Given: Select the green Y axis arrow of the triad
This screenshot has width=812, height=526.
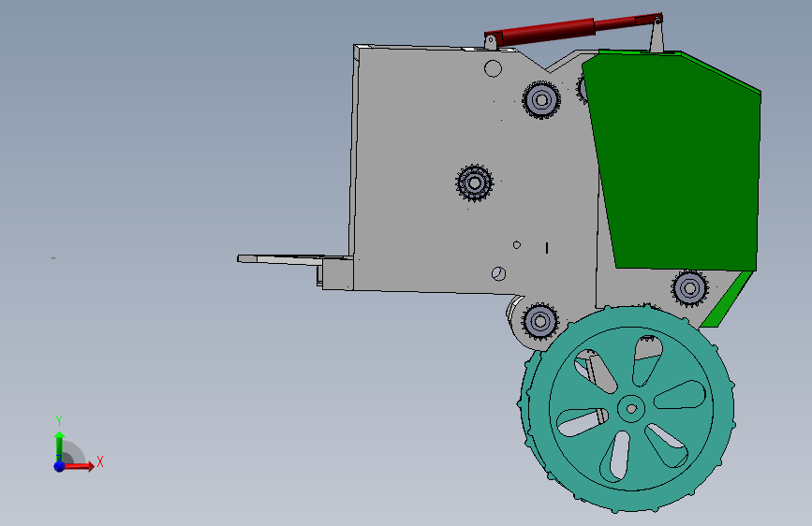Looking at the screenshot, I should 60,446.
